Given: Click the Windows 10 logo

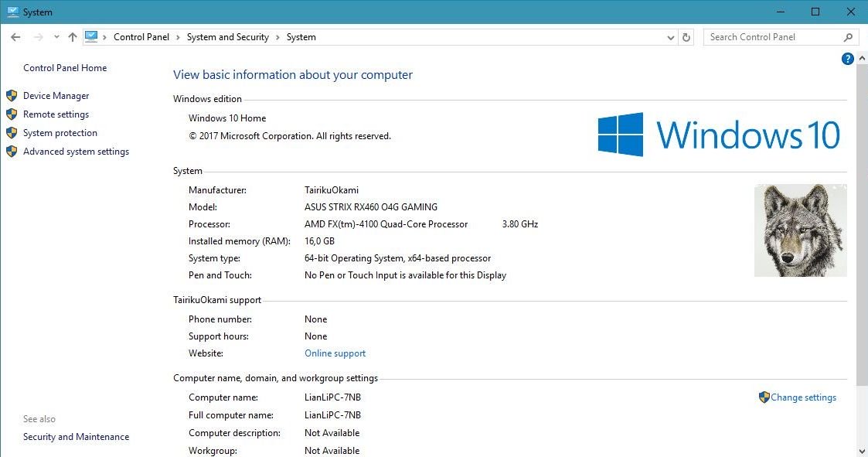Looking at the screenshot, I should 719,135.
